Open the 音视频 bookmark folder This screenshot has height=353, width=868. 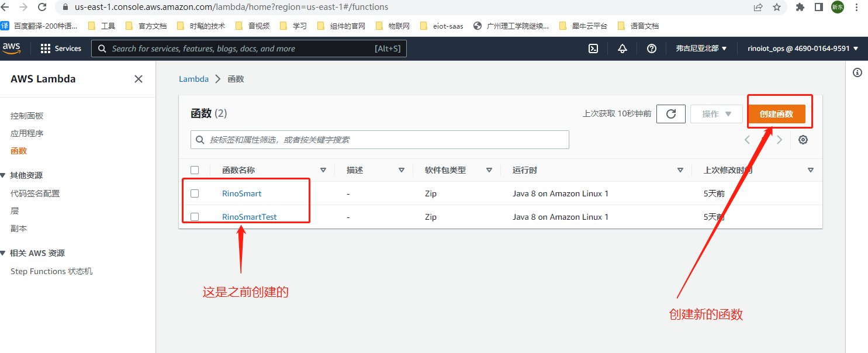252,26
